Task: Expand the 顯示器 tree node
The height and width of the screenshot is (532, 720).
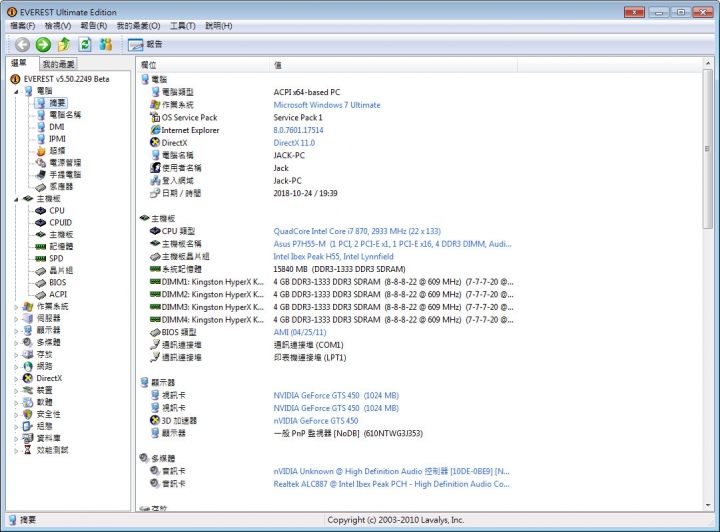Action: (16, 330)
